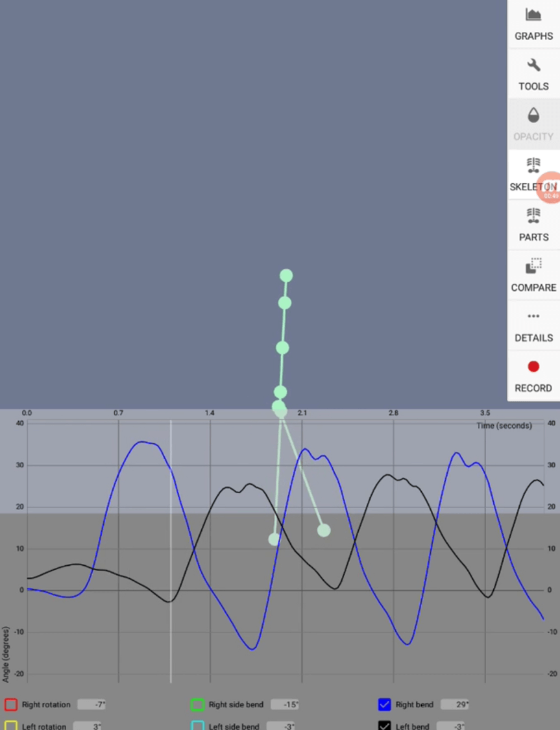Switch to Skeleton view
This screenshot has width=560, height=730.
(x=529, y=174)
